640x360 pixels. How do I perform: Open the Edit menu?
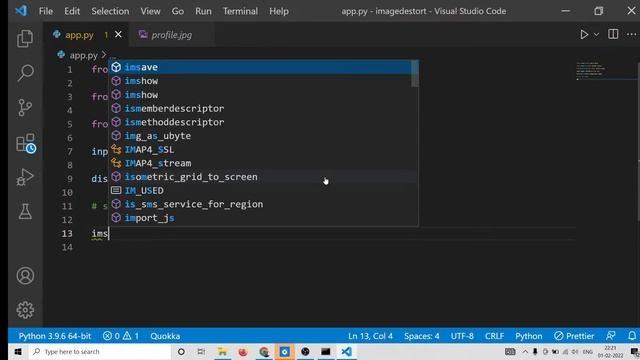point(72,11)
